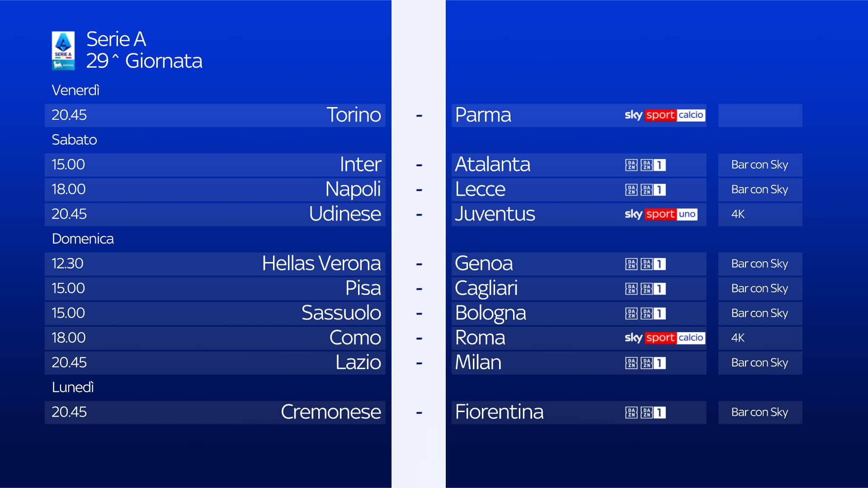Click Sky Sport Calcio logo beside Parma
Screen dimensions: 868x488
coord(664,115)
